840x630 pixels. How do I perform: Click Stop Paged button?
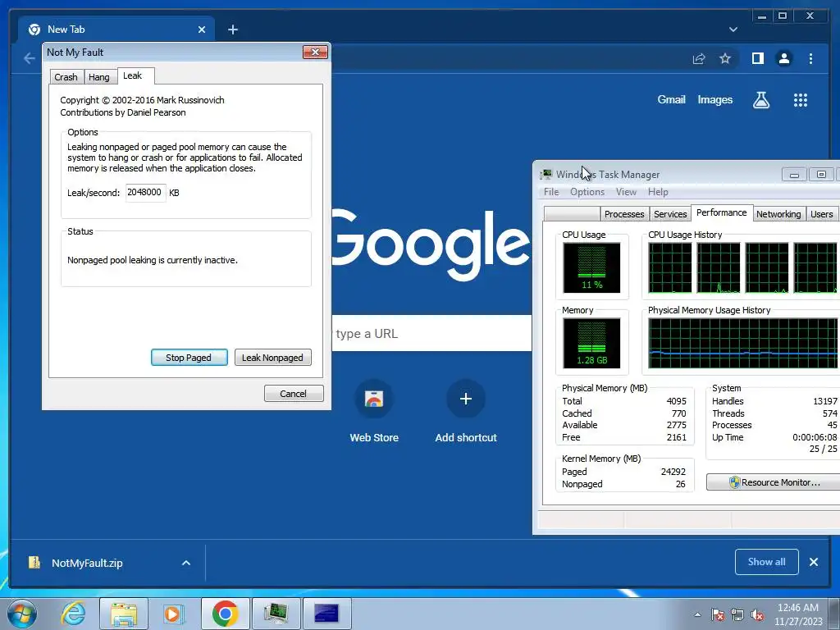pyautogui.click(x=189, y=358)
